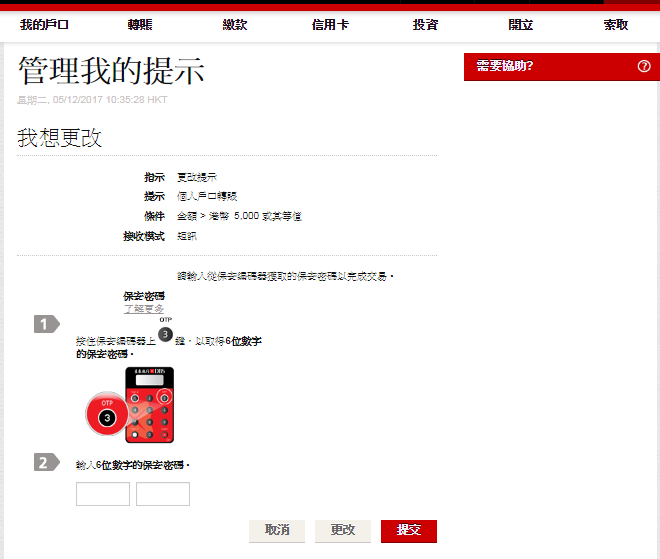Open the 了解更多 link
The height and width of the screenshot is (559, 660).
coord(143,309)
